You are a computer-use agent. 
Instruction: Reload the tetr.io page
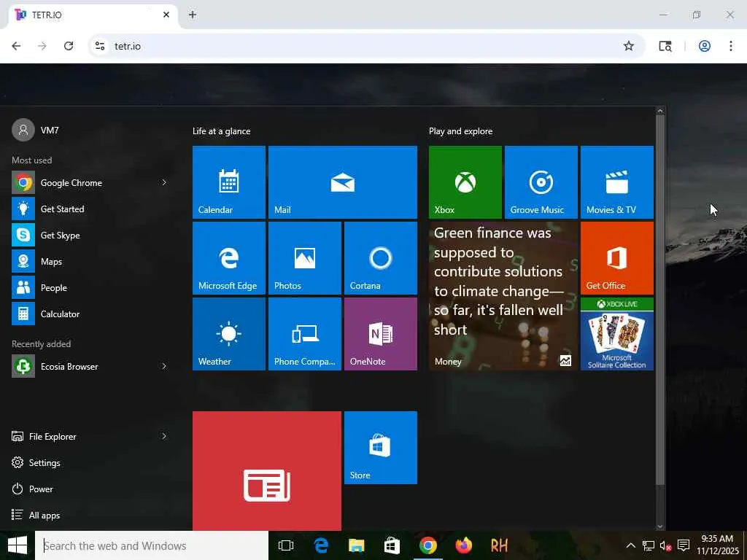[69, 46]
